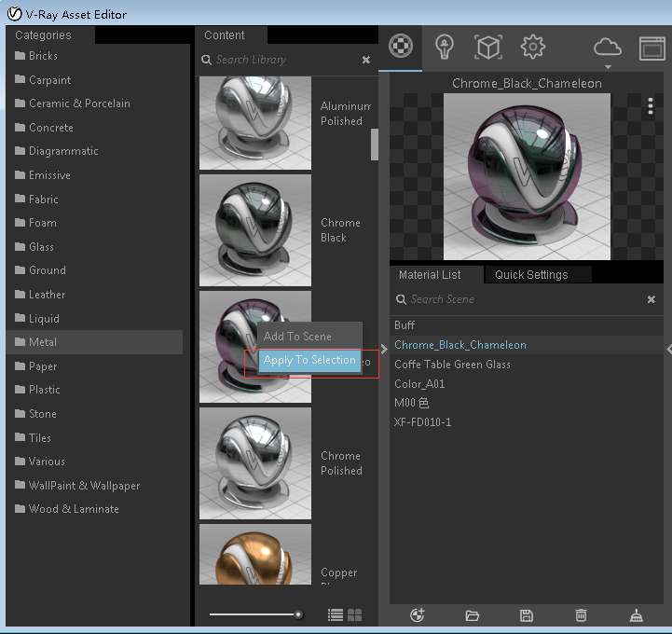672x634 pixels.
Task: Delete material with the trash icon
Action: coord(581,614)
